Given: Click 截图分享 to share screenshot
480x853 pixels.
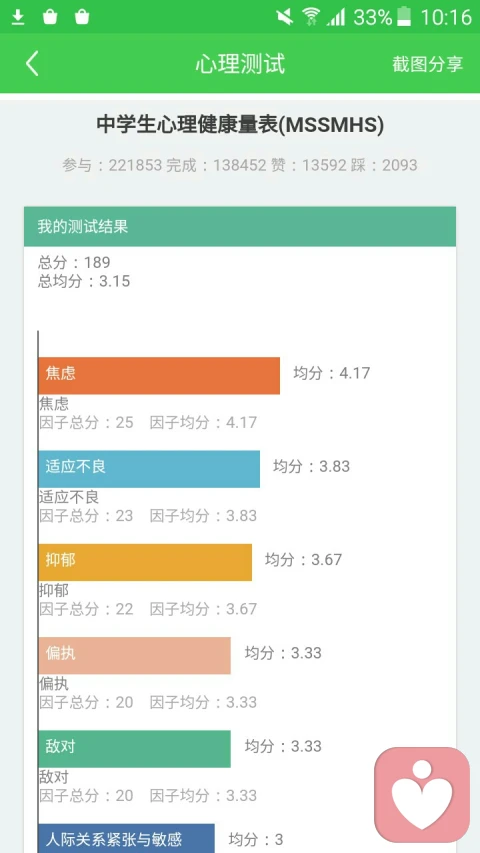Looking at the screenshot, I should click(427, 64).
